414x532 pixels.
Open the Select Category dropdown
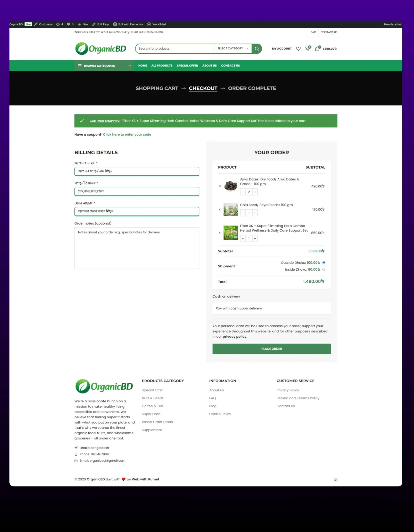click(x=232, y=48)
